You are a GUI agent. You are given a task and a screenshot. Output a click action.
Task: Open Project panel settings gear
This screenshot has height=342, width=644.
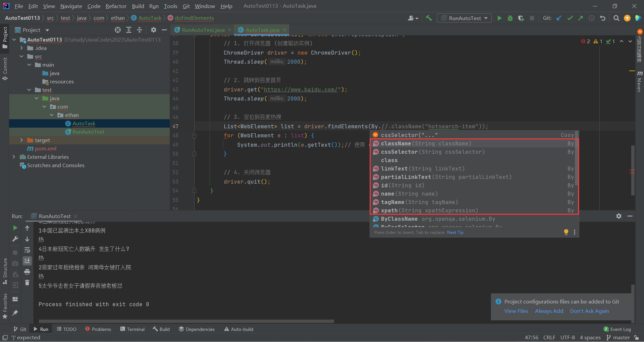point(154,30)
